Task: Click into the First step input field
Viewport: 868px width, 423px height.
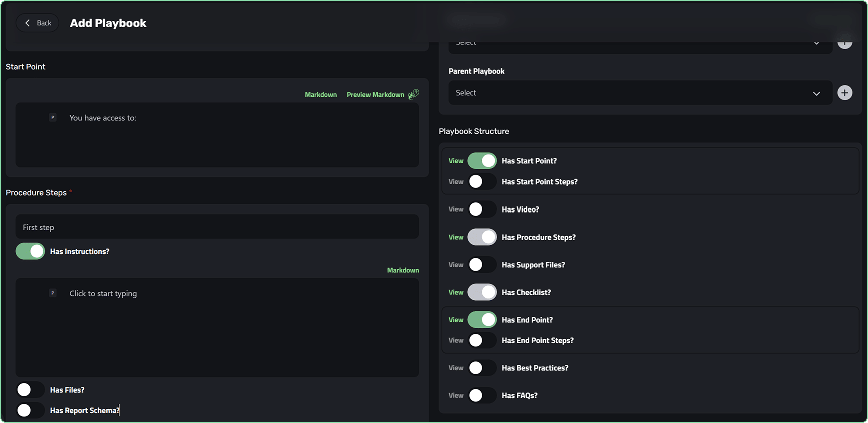Action: 217,227
